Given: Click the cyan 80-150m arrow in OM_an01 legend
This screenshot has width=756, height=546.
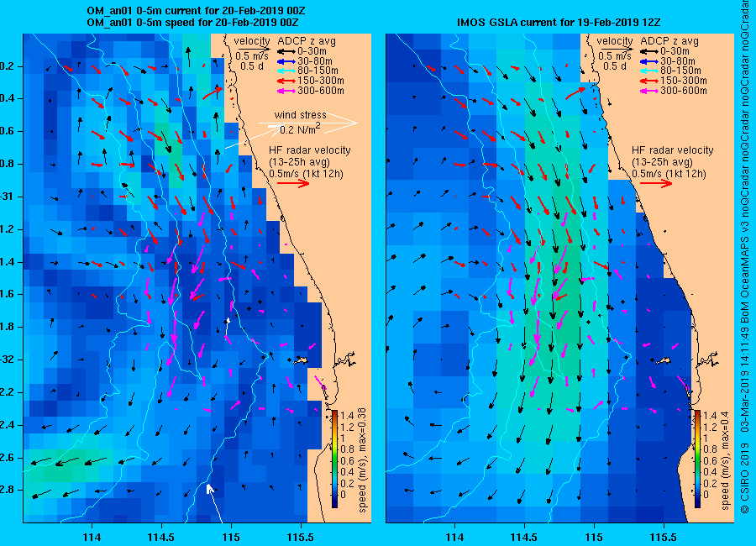Looking at the screenshot, I should (286, 71).
